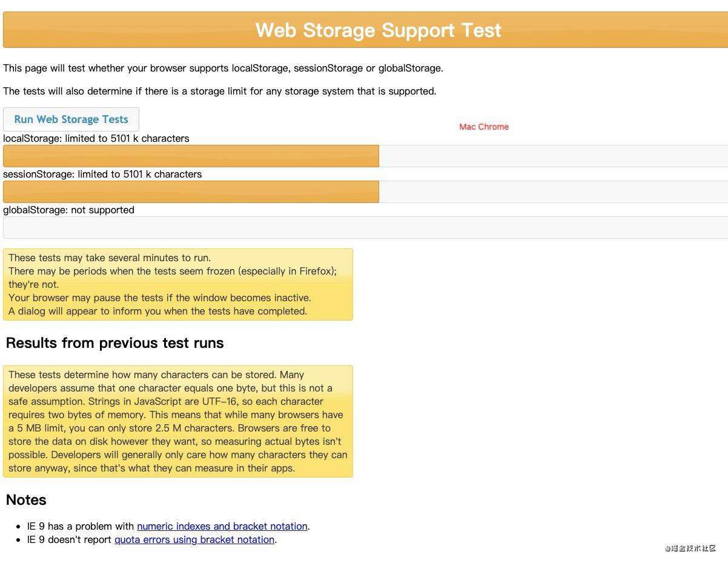
Task: Click the localStorage limited to 5101 k text
Action: click(x=96, y=138)
